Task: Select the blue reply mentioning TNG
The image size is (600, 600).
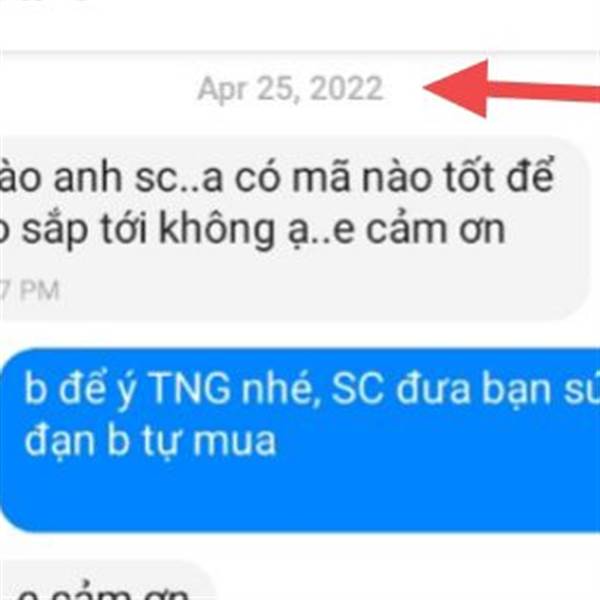Action: point(300,440)
